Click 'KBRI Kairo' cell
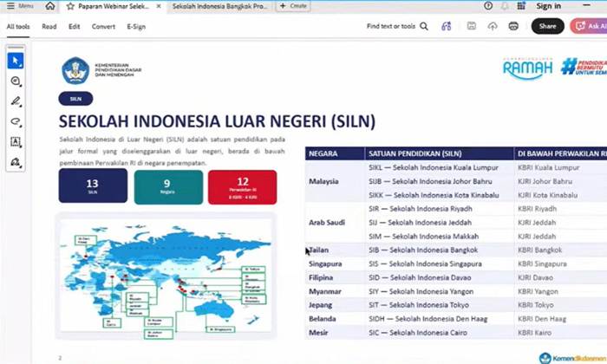Viewport: 607px width, 364px height. click(x=535, y=332)
